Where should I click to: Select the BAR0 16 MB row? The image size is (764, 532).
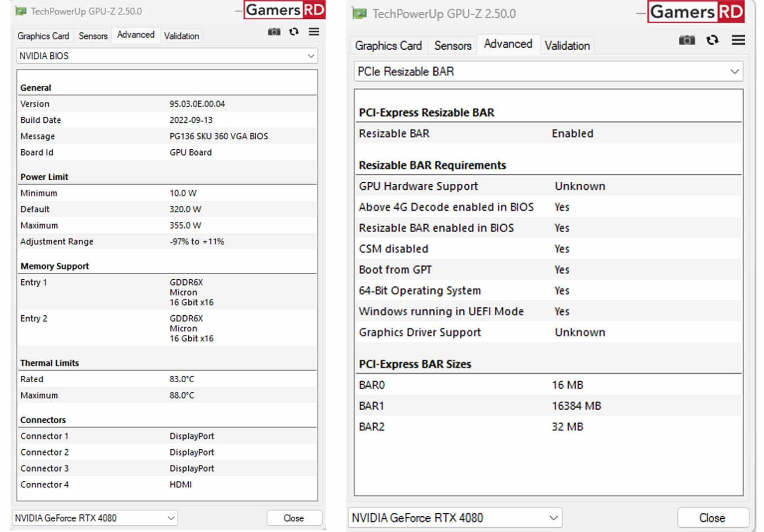[x=549, y=385]
